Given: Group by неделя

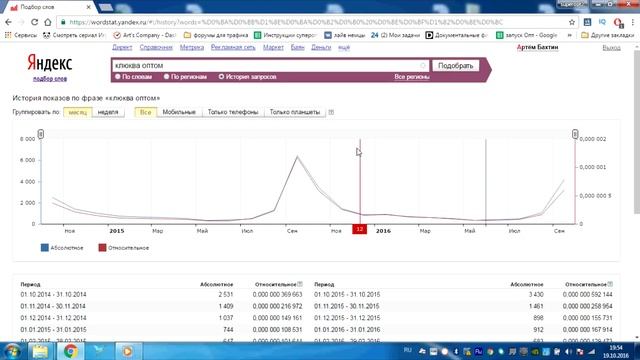Looking at the screenshot, I should coord(108,112).
